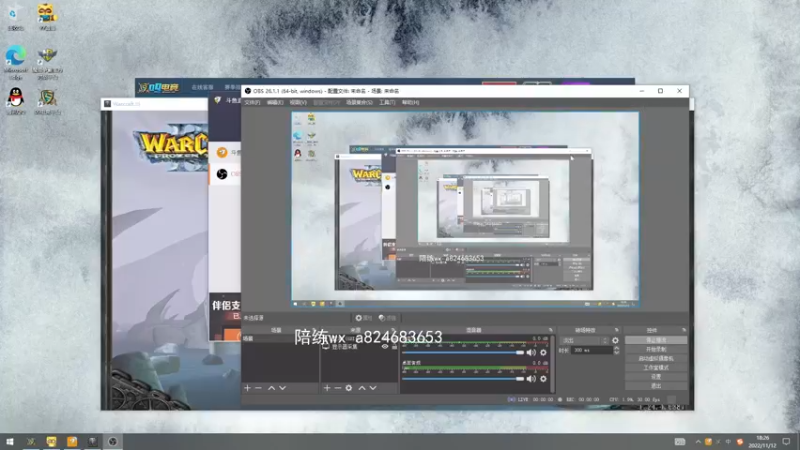
Task: Open the yellow owl-face app in taskbar
Action: [x=51, y=441]
